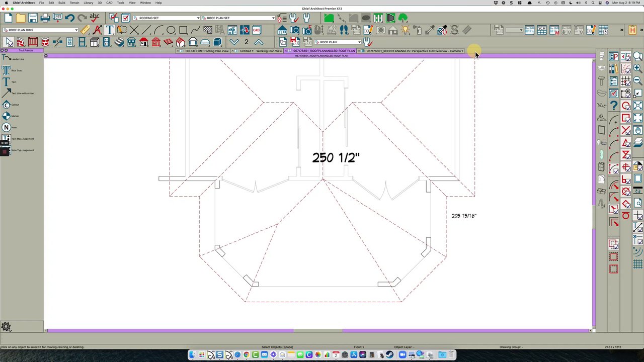The height and width of the screenshot is (362, 644).
Task: Select the Leader Line tool in palette
Action: [13, 59]
